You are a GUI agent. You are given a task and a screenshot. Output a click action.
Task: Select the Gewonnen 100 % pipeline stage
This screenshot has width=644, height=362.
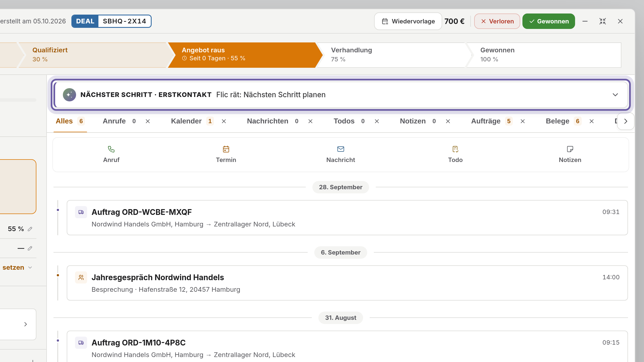click(x=544, y=55)
